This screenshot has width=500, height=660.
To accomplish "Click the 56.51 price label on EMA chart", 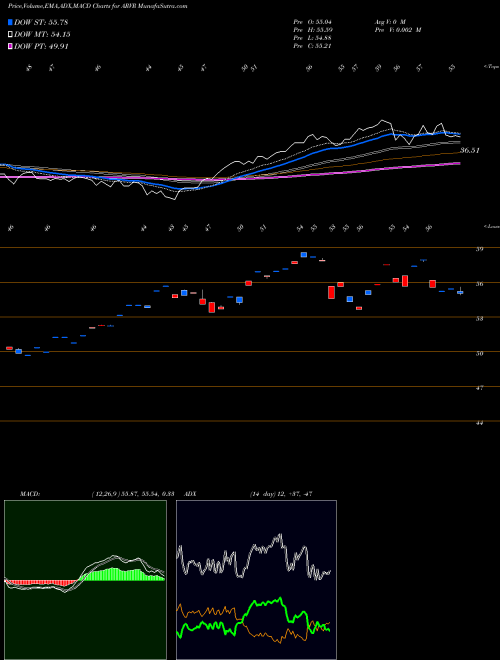I will [470, 150].
